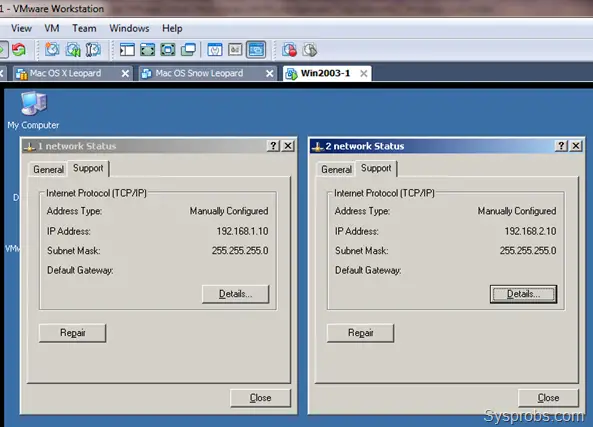Start movie capture record icon
This screenshot has width=593, height=427.
289,50
